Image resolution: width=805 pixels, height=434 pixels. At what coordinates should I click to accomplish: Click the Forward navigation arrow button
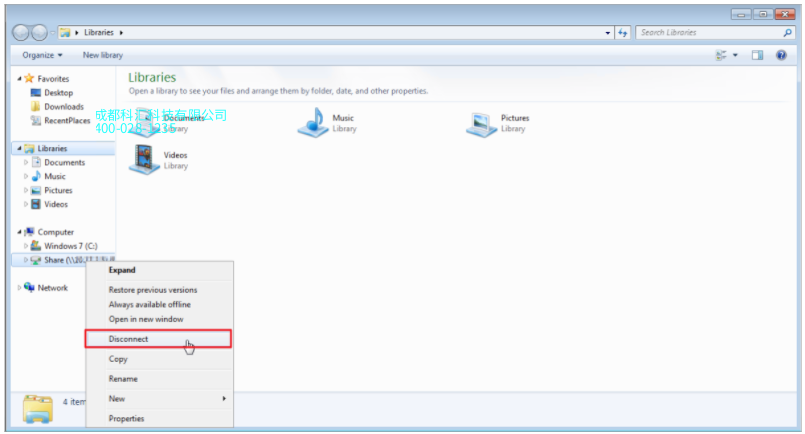(x=39, y=32)
